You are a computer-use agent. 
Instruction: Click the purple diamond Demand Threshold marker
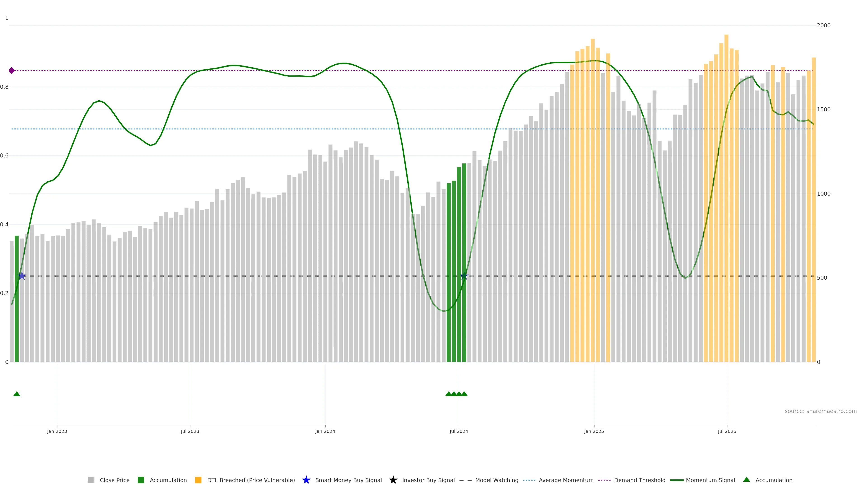pyautogui.click(x=12, y=70)
